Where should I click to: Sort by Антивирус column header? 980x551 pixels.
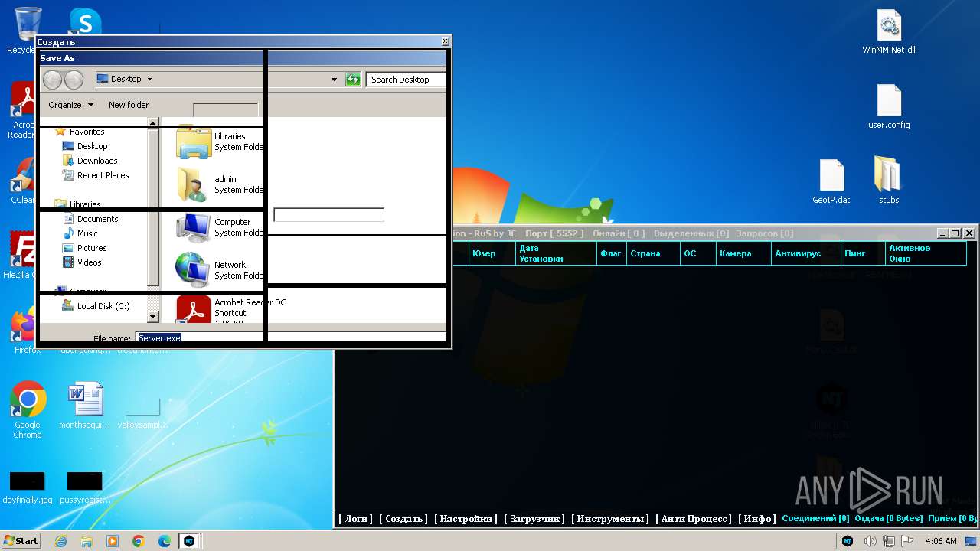tap(805, 253)
